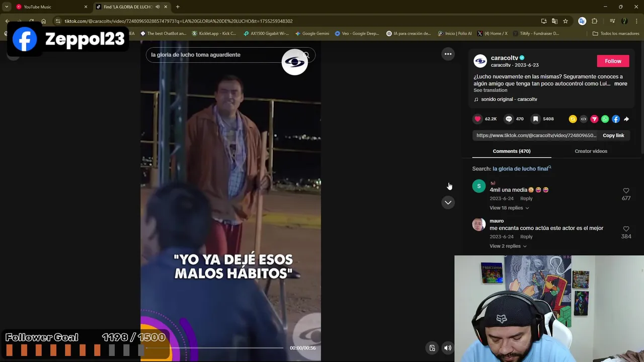
Task: Click See translation under the caption
Action: click(x=490, y=90)
